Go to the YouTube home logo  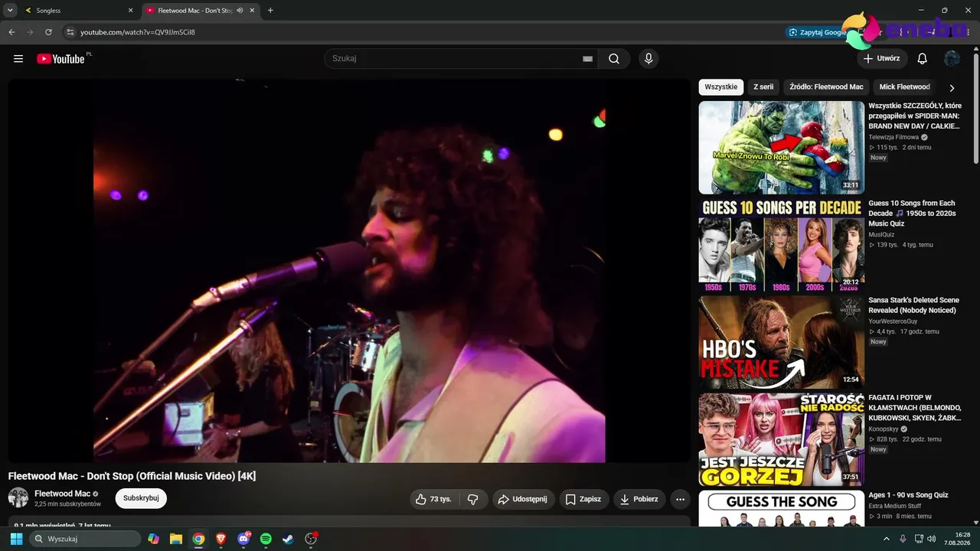[x=60, y=59]
